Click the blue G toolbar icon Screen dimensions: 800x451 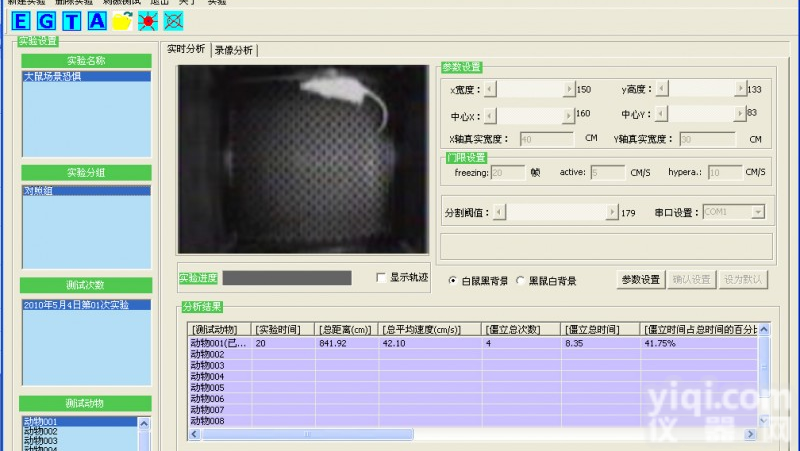point(47,20)
